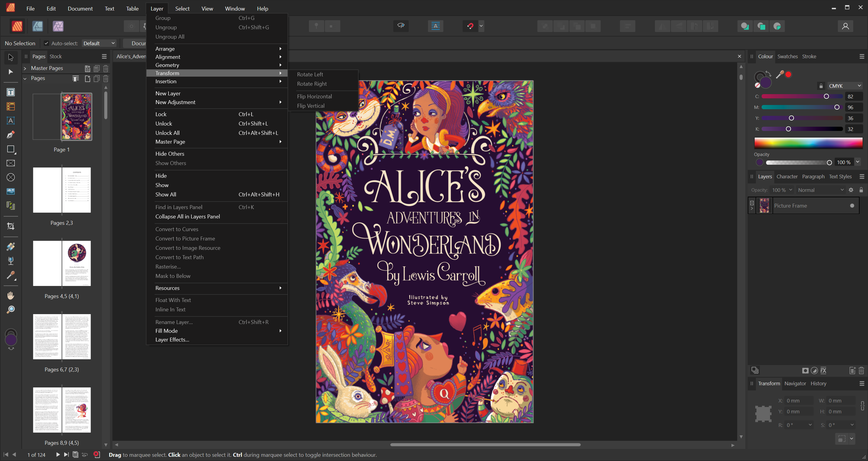Switch to the Swatches tab
Screen dimensions: 868x461
coord(787,56)
